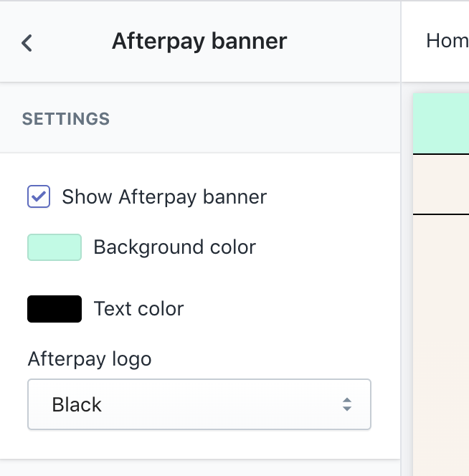Uncheck the Show Afterpay banner checkbox
The height and width of the screenshot is (476, 469).
tap(39, 196)
